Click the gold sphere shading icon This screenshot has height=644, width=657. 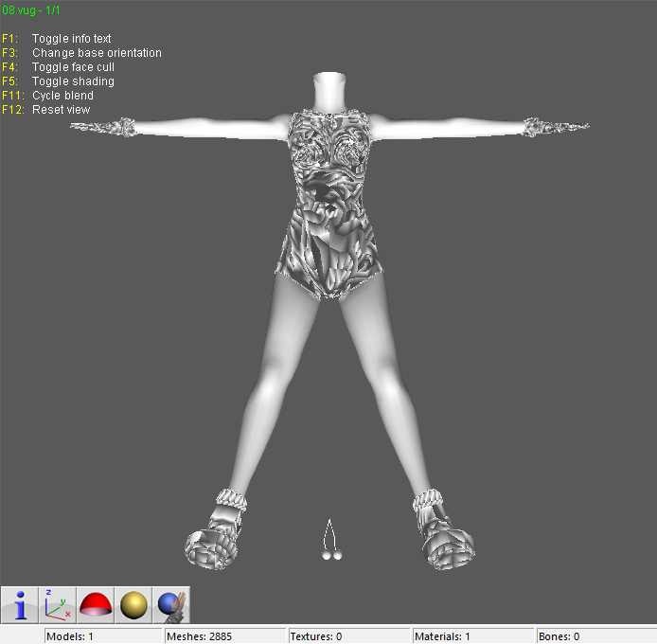(133, 605)
